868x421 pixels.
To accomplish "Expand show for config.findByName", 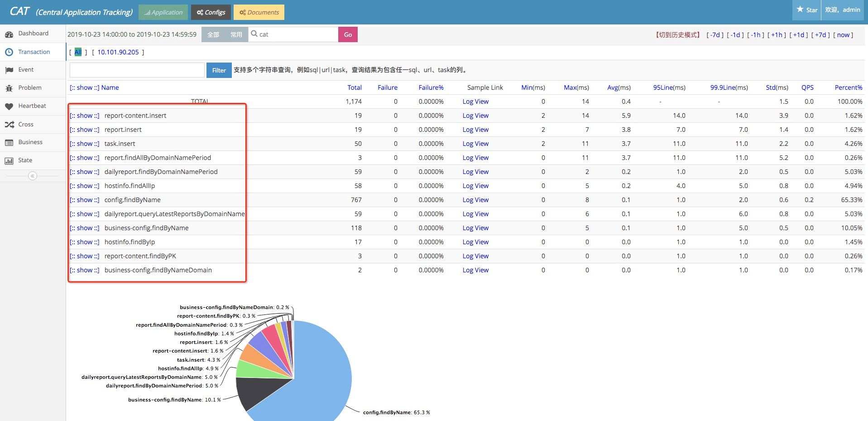I will (85, 200).
